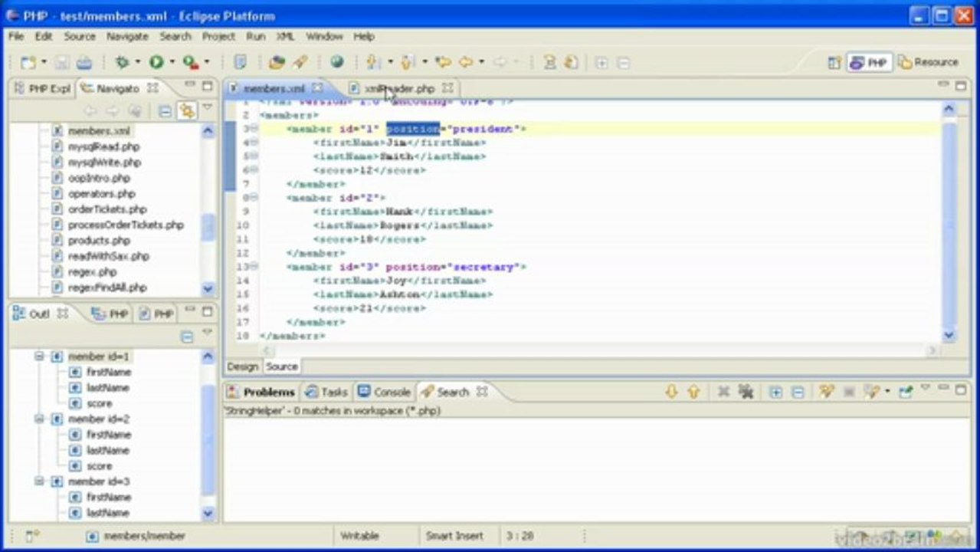Click the green Run button icon
Screen dimensions: 980x552
pos(156,62)
